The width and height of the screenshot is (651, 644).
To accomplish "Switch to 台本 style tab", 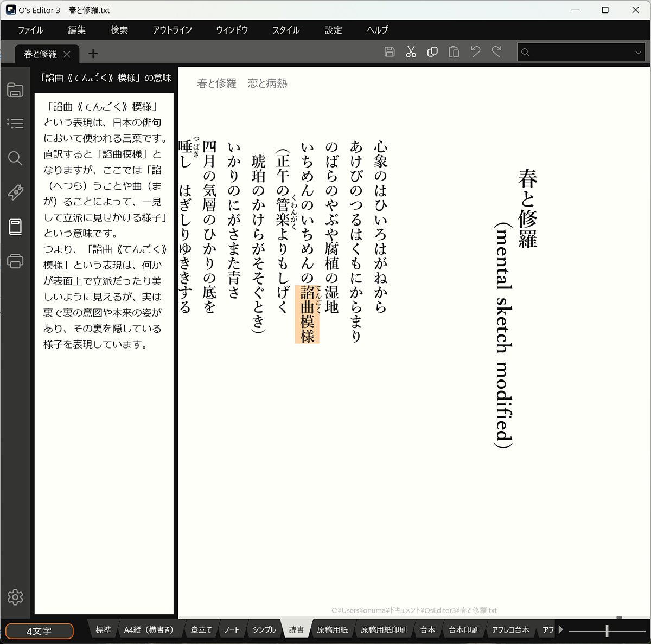I will pyautogui.click(x=427, y=629).
